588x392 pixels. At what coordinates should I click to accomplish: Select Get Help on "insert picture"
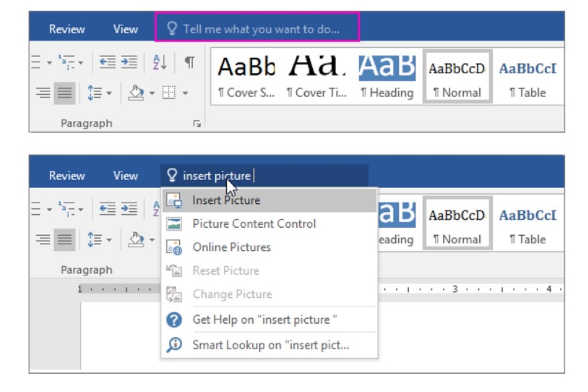(x=269, y=320)
